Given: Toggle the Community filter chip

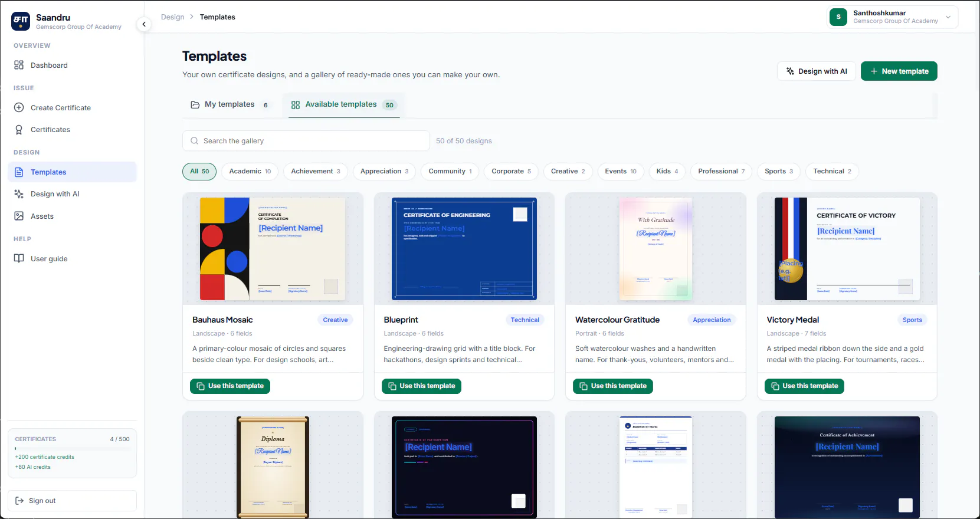Looking at the screenshot, I should (450, 171).
